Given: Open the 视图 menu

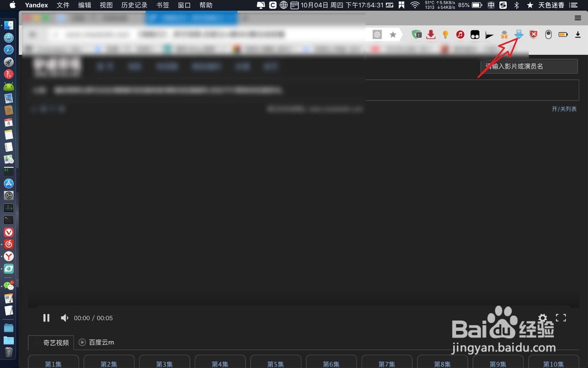Looking at the screenshot, I should (x=106, y=5).
